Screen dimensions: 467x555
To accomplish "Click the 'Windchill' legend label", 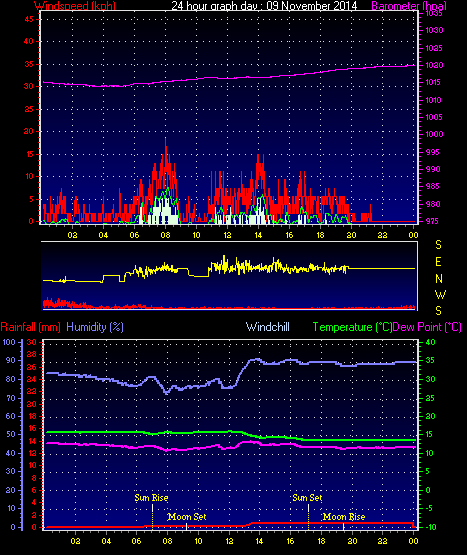I will pyautogui.click(x=268, y=327).
